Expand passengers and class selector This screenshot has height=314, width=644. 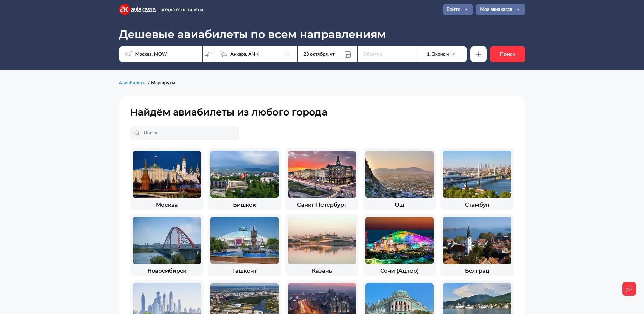pos(441,54)
